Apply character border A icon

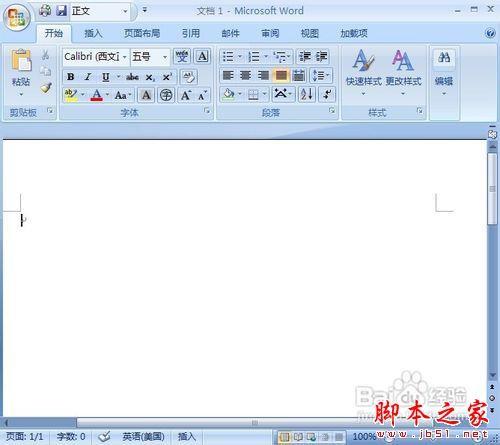(202, 56)
